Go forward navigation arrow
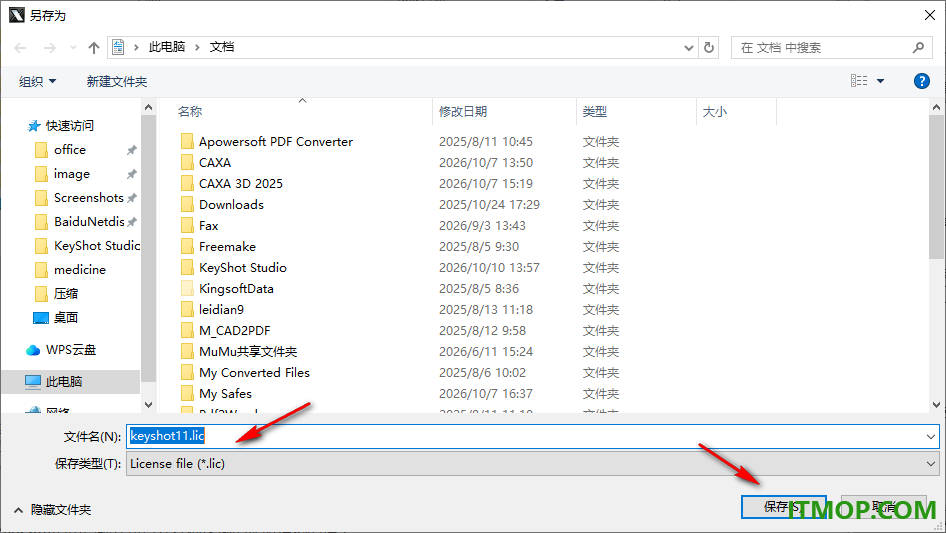The width and height of the screenshot is (946, 533). click(49, 48)
